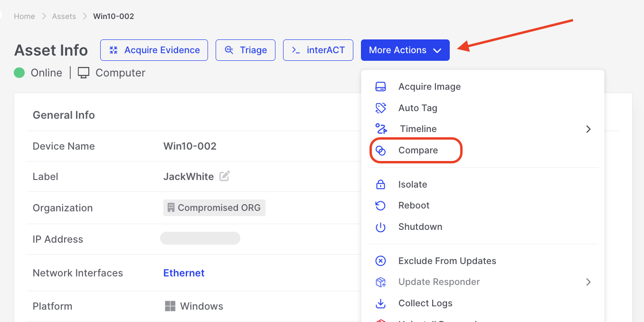Viewport: 644px width, 322px height.
Task: Click the Acquire Image drive icon
Action: pyautogui.click(x=380, y=87)
